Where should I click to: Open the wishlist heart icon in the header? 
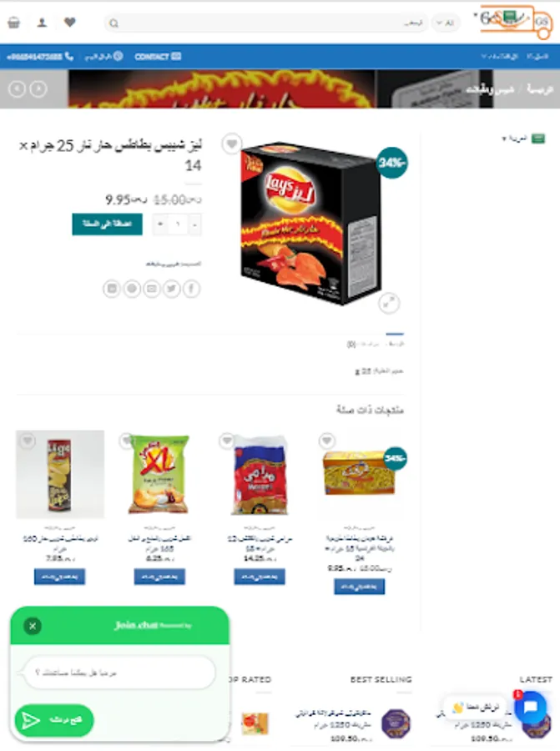pos(70,22)
